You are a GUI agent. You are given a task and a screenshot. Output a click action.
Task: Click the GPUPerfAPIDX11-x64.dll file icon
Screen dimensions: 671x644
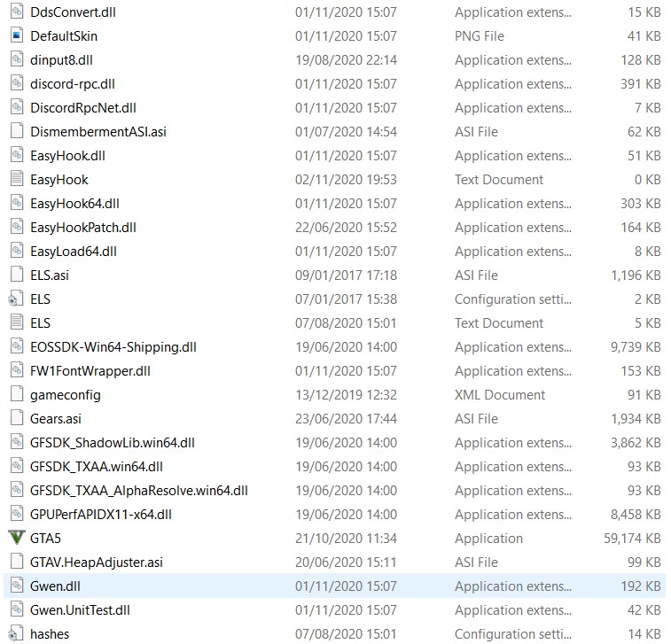(17, 514)
